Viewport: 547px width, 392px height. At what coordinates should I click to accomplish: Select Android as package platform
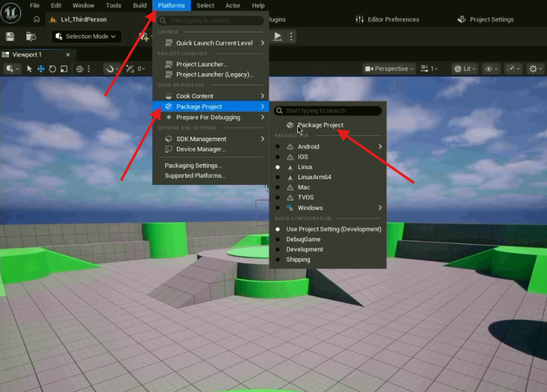tap(328, 147)
